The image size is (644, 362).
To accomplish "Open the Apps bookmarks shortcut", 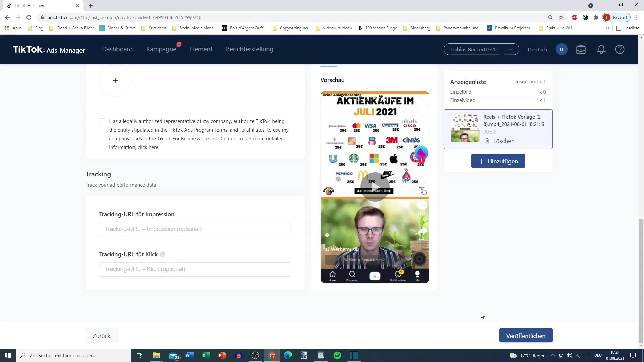I will click(13, 28).
